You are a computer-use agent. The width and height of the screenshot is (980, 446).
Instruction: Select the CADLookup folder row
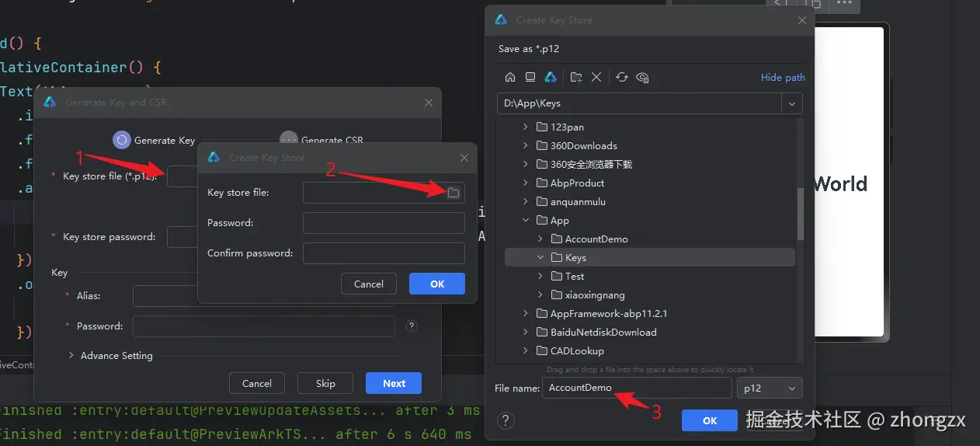click(650, 351)
